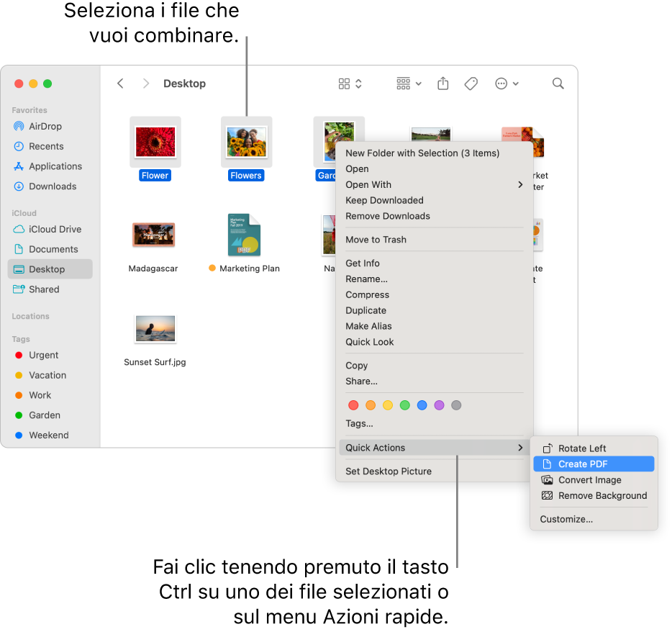The height and width of the screenshot is (632, 672).
Task: Select the Flower image thumbnail
Action: (155, 142)
